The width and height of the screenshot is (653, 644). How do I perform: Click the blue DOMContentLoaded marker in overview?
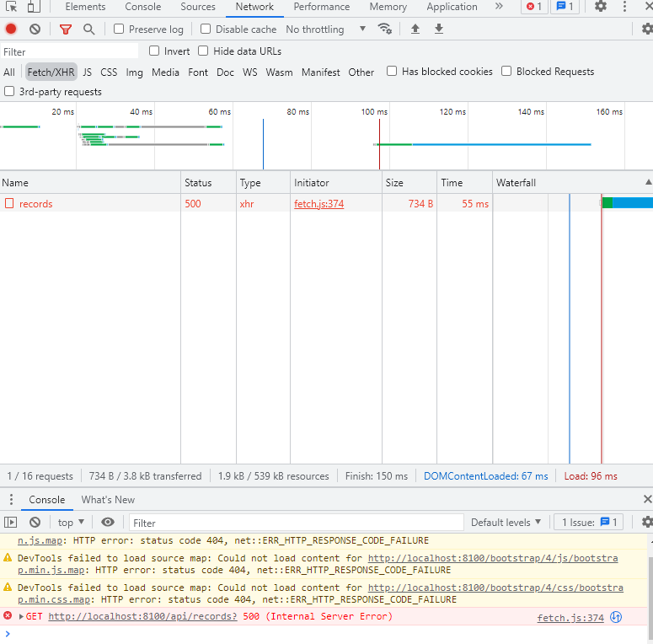(263, 143)
